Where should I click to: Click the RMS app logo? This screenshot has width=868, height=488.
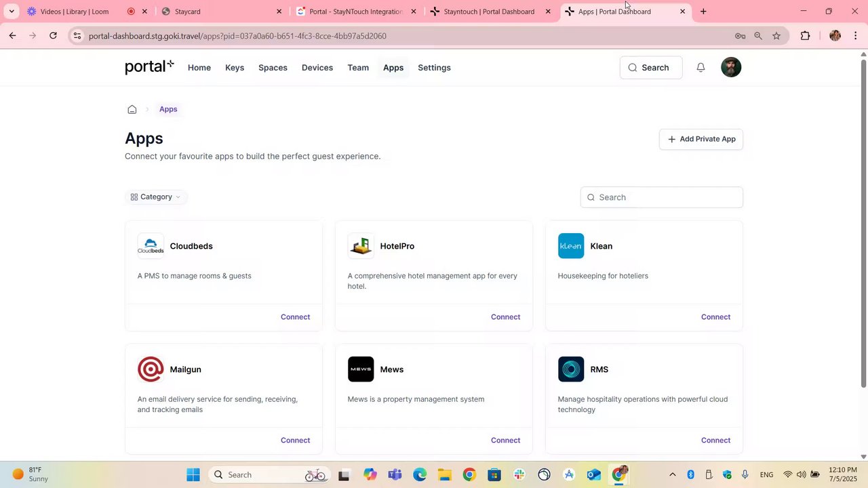click(571, 369)
